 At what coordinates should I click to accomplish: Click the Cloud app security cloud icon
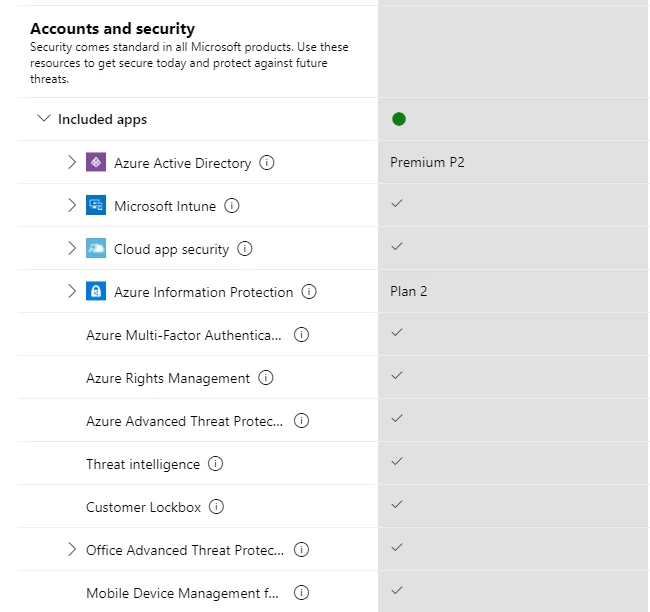(x=96, y=248)
